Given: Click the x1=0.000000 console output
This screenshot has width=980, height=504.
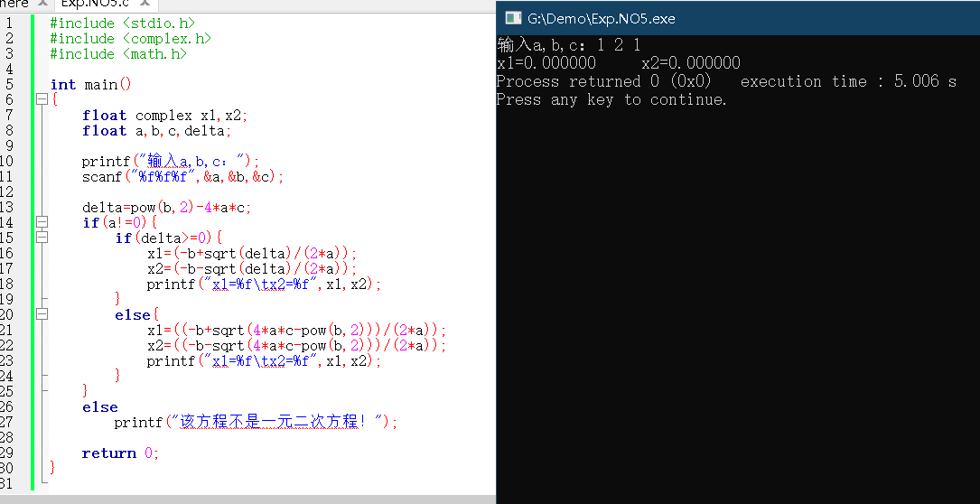Looking at the screenshot, I should click(546, 62).
